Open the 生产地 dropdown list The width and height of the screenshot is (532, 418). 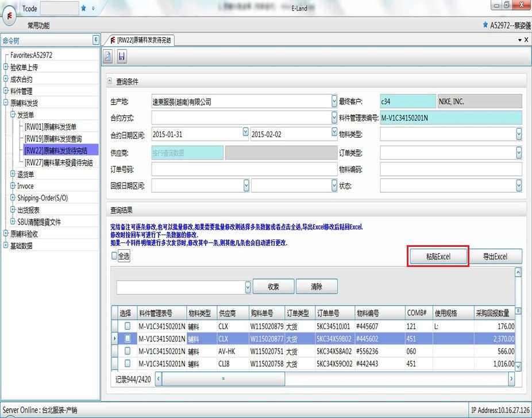[334, 102]
